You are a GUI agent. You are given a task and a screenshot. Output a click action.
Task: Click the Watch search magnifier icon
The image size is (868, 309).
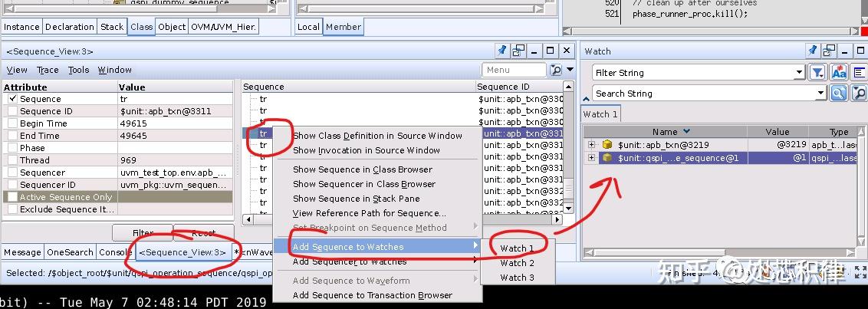(839, 93)
